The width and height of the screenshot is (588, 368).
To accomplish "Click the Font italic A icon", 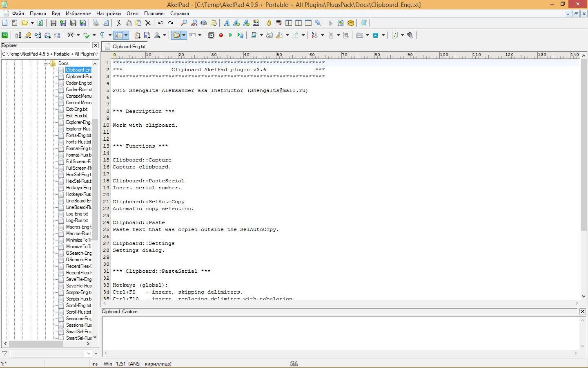I will coord(227,23).
